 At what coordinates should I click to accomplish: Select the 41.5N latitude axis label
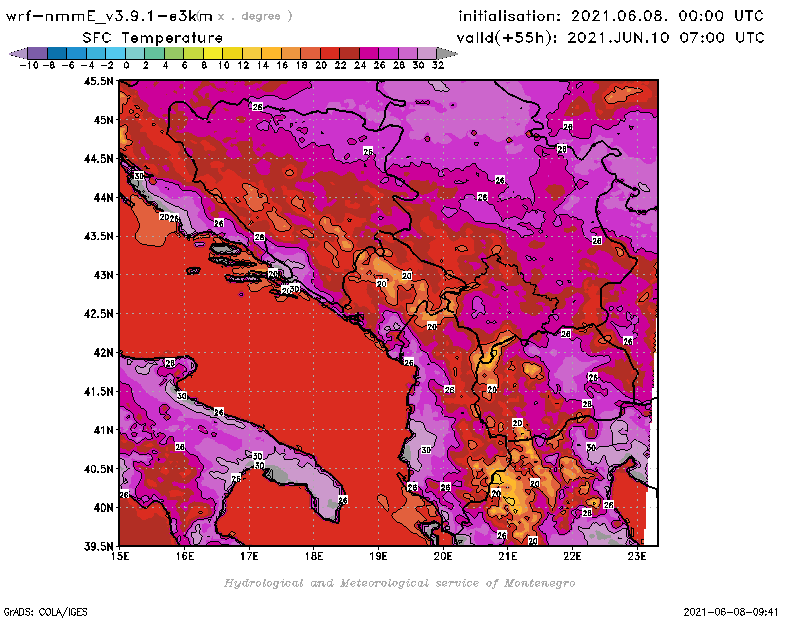98,391
